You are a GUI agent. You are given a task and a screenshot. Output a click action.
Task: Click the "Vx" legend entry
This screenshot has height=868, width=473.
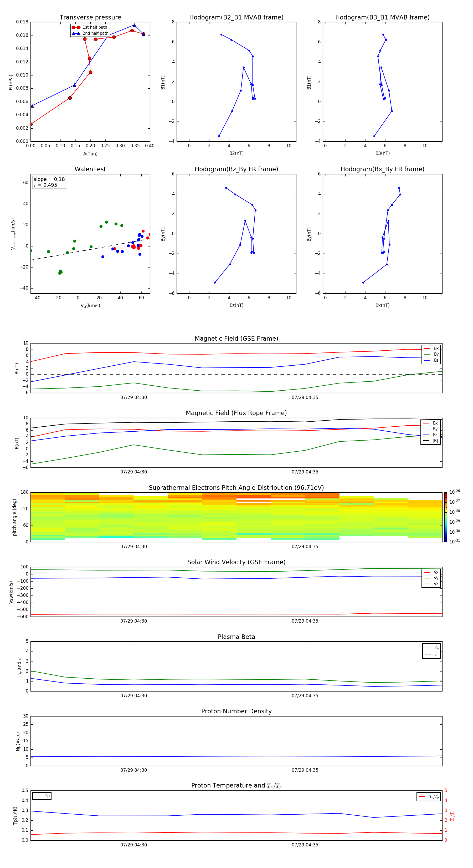click(431, 572)
